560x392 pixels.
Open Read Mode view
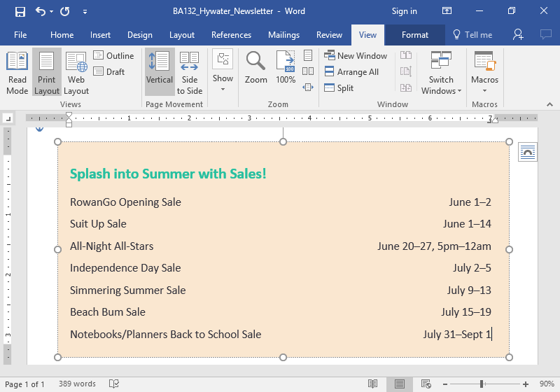coord(17,73)
